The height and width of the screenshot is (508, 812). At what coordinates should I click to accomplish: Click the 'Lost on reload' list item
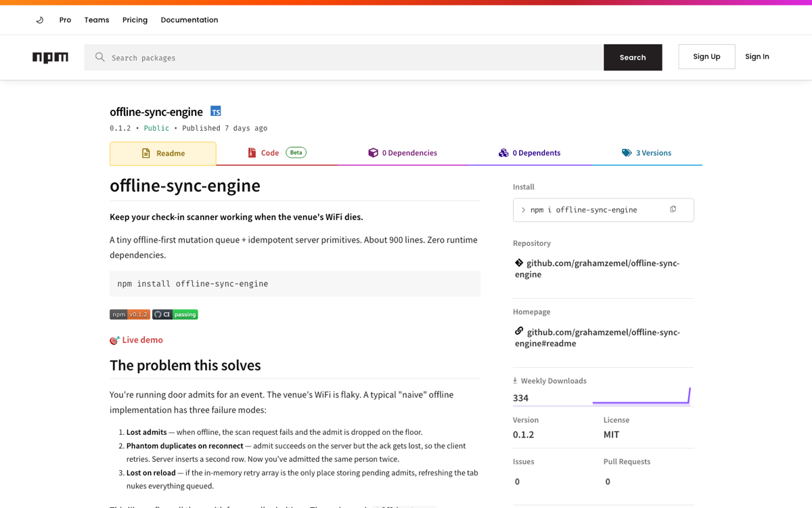(302, 480)
